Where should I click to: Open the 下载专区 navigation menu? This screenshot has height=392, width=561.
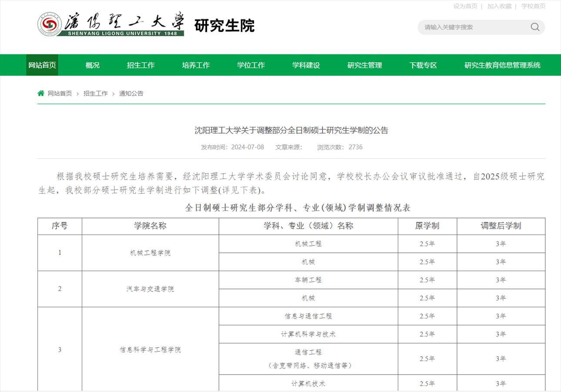pyautogui.click(x=423, y=65)
